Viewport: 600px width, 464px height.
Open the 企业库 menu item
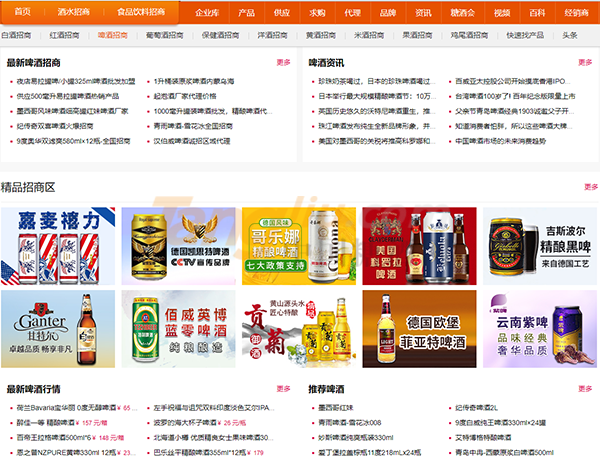(207, 13)
